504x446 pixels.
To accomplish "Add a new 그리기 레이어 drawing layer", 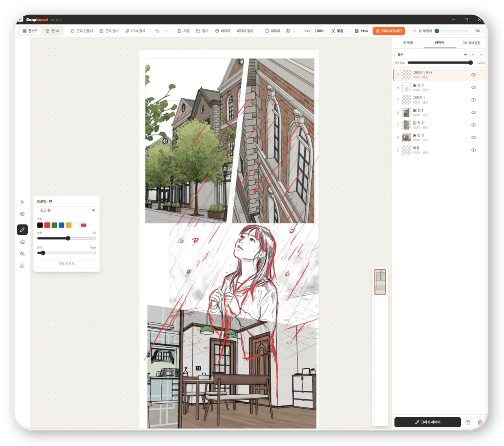I will (428, 422).
